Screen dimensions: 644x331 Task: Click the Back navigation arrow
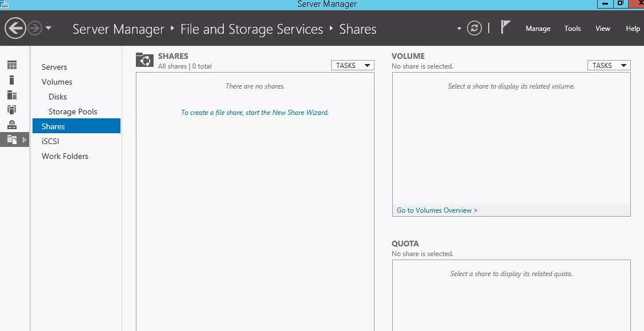(15, 29)
